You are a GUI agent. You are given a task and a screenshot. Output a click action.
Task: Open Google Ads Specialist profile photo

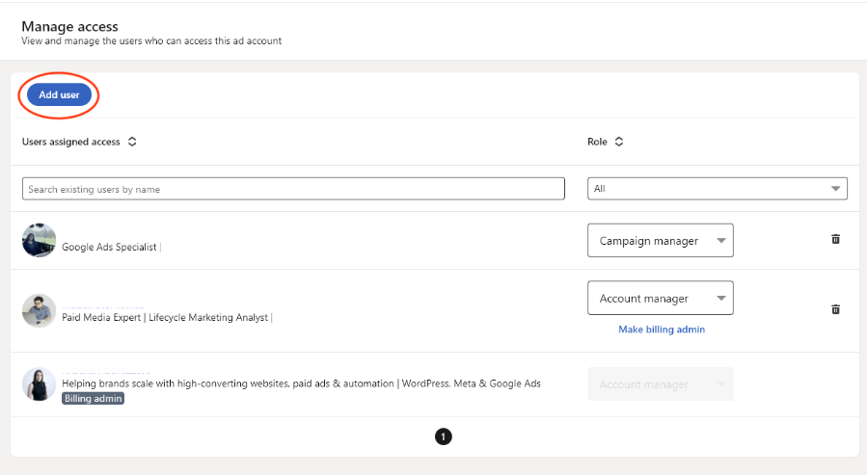[x=39, y=240]
